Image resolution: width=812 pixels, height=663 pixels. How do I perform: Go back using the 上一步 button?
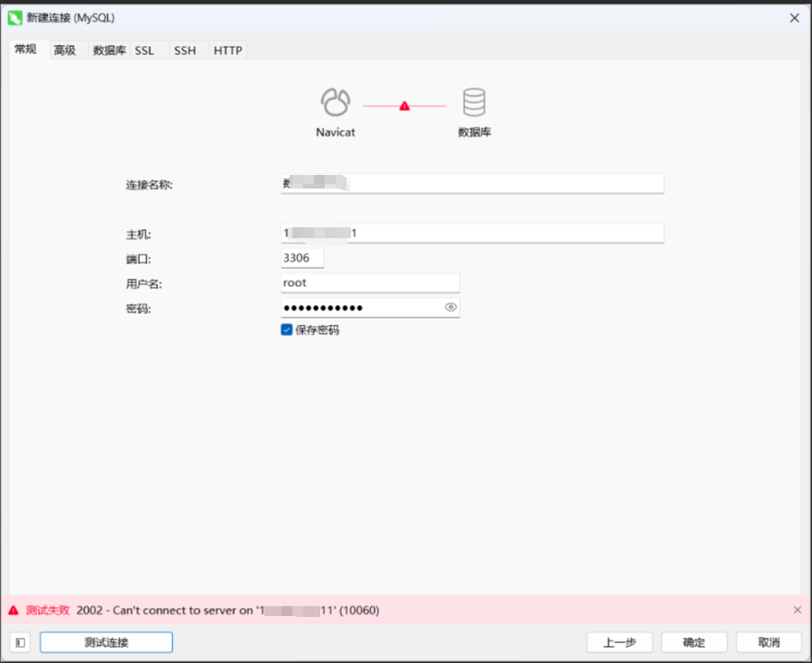pyautogui.click(x=620, y=642)
